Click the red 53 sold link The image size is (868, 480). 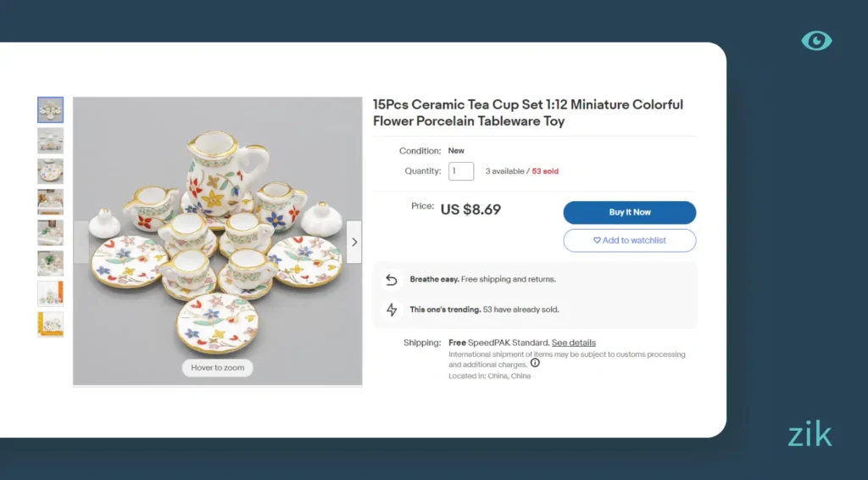(545, 171)
